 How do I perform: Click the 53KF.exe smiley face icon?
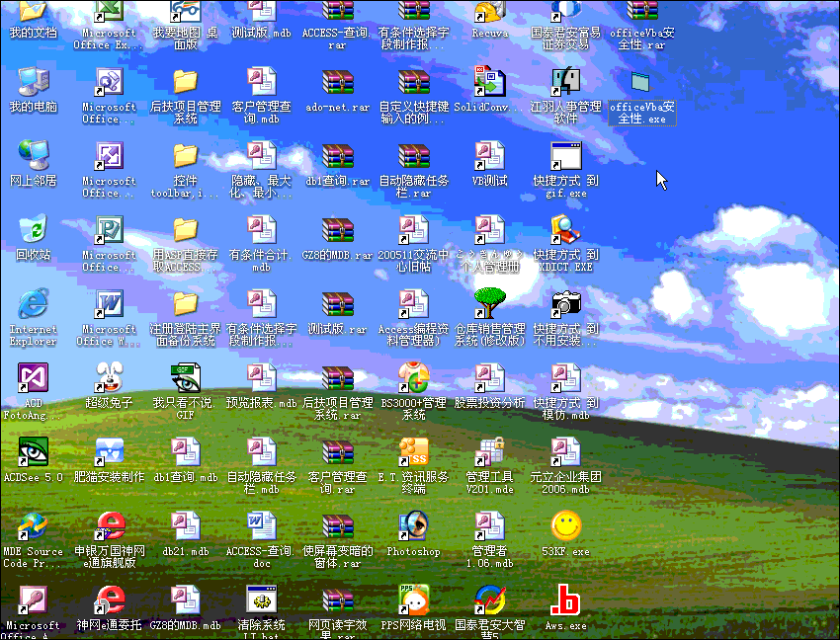[x=565, y=525]
